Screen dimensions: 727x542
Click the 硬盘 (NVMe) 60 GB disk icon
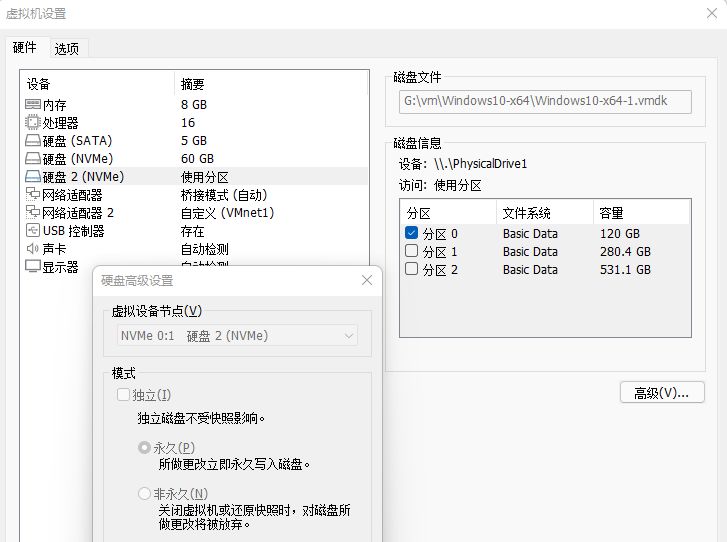pos(33,159)
